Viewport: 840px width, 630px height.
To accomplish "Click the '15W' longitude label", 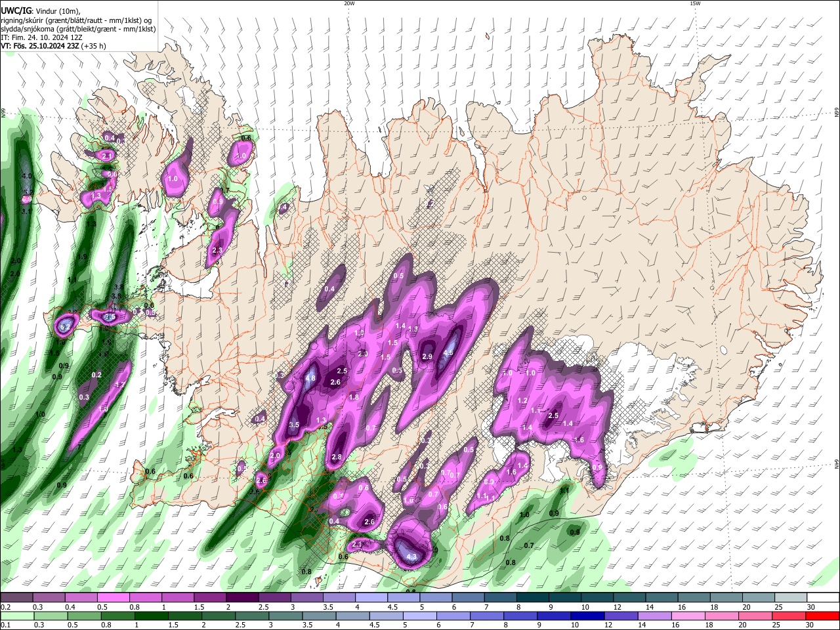I will coord(695,3).
